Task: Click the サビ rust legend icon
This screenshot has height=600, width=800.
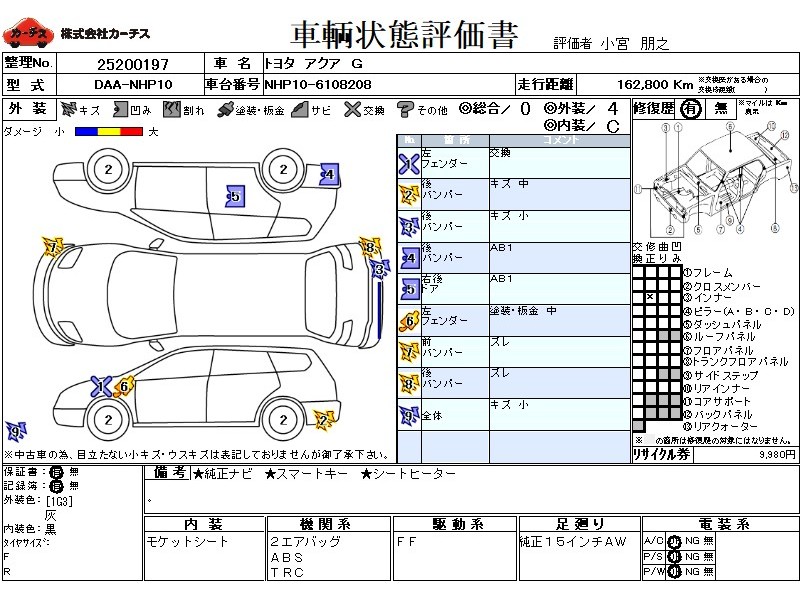Action: [x=298, y=110]
